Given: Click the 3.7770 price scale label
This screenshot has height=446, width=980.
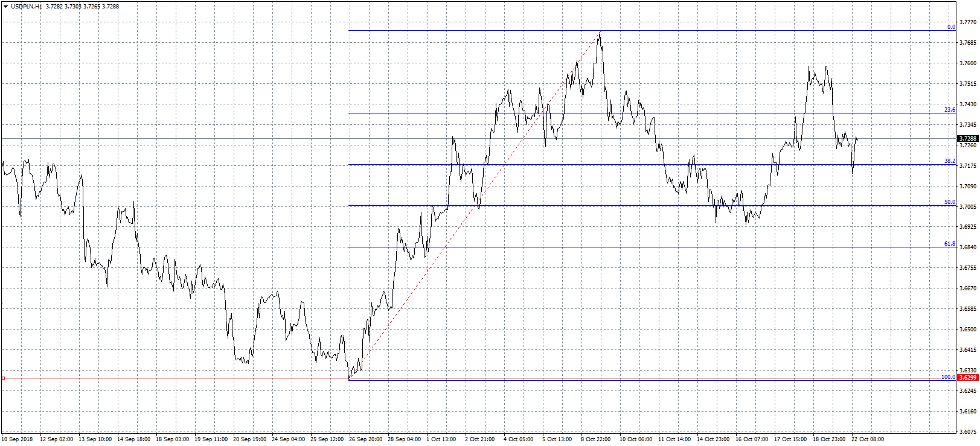Looking at the screenshot, I should [968, 22].
